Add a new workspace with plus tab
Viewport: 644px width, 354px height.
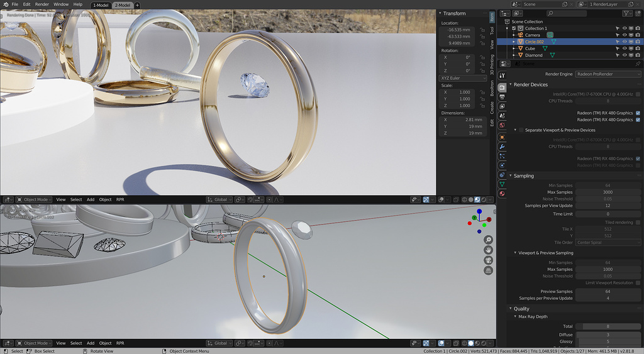click(x=137, y=5)
